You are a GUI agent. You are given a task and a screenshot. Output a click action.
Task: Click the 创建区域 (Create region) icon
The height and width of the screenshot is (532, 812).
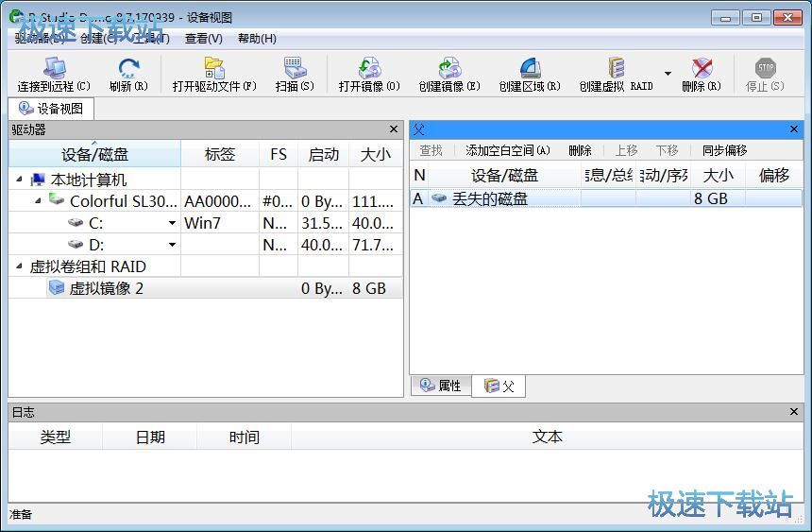[530, 69]
